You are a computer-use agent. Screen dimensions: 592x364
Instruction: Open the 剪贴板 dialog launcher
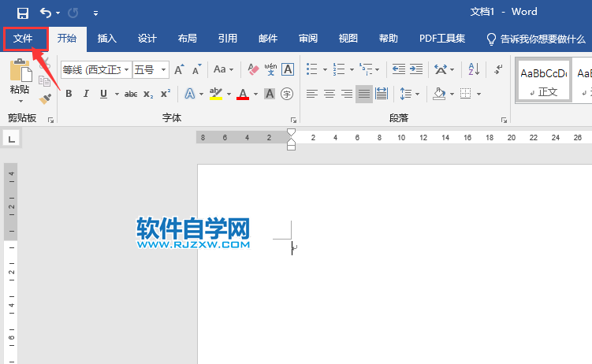coord(50,120)
